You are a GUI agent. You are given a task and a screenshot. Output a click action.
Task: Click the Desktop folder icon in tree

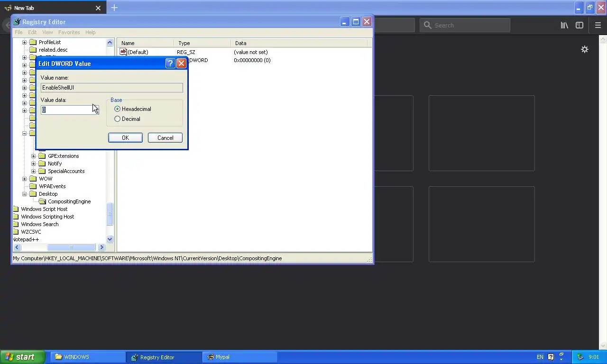(33, 194)
